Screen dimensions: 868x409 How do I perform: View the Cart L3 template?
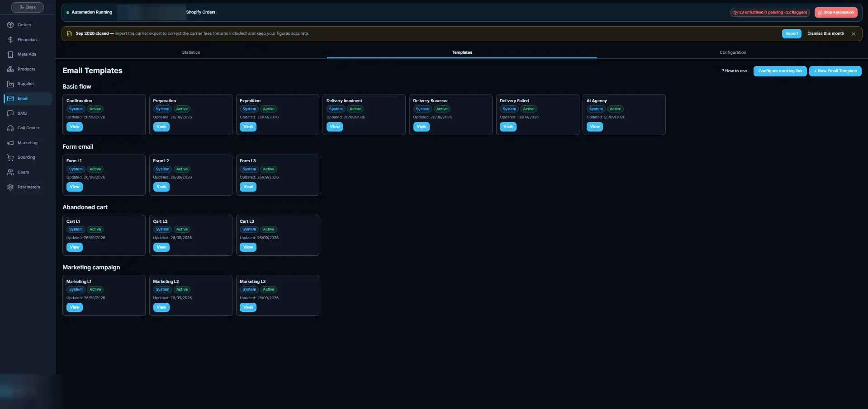[x=248, y=247]
